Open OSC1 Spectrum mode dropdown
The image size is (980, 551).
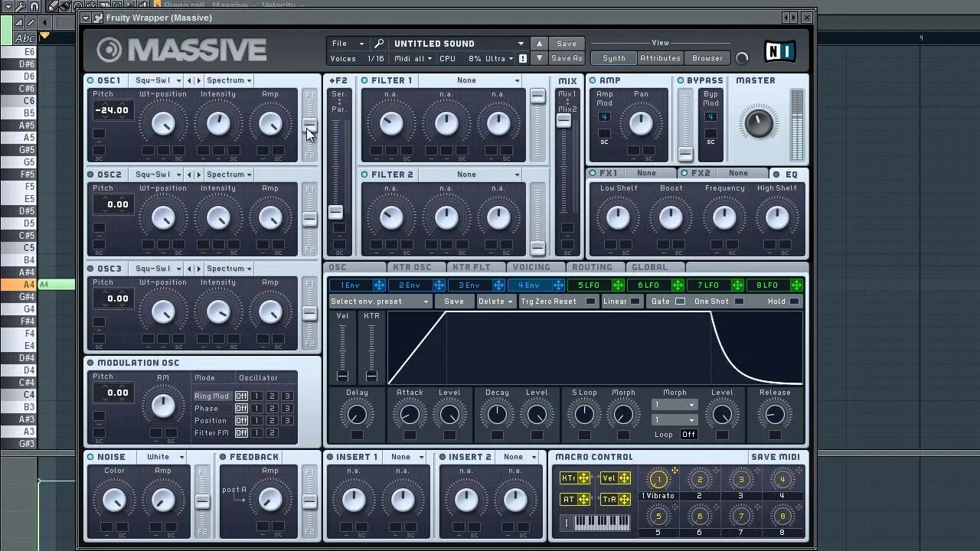pyautogui.click(x=229, y=80)
